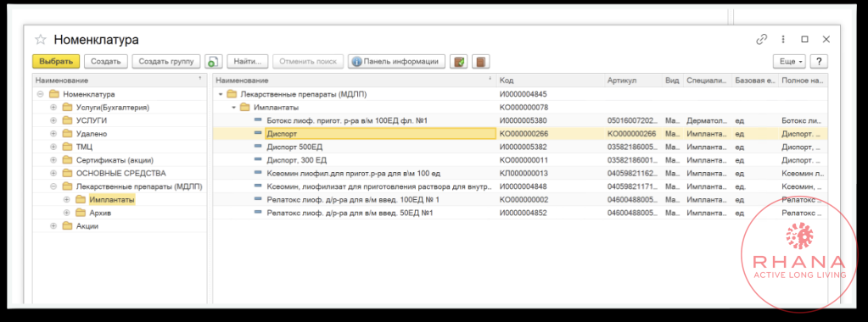The image size is (868, 322).
Task: Click the Наименование header of the left tree
Action: click(x=119, y=80)
